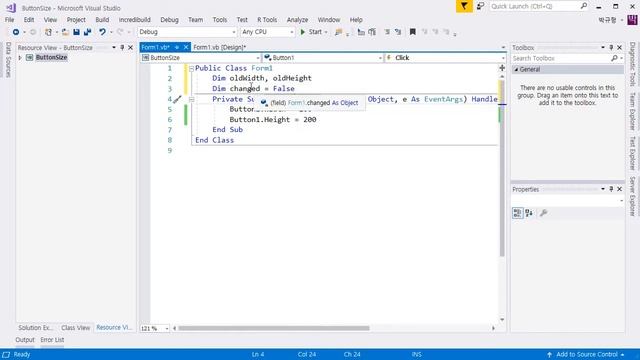Click the Open File toolbar icon
Screen dimensions: 640x360
[65, 32]
